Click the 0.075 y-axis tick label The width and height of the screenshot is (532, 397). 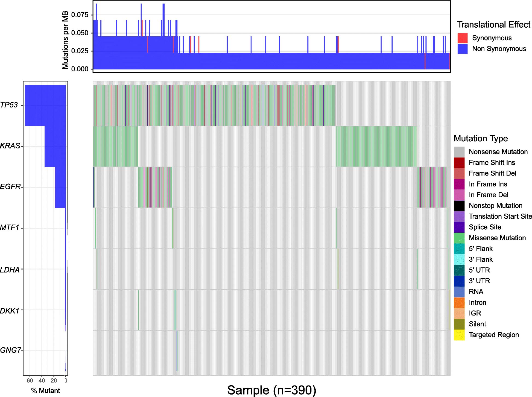click(80, 15)
